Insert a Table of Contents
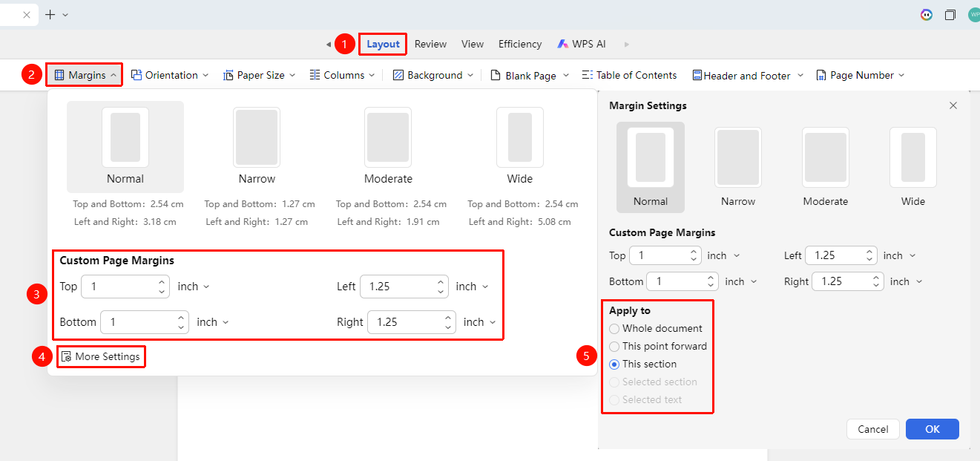Viewport: 980px width, 461px height. pos(629,75)
